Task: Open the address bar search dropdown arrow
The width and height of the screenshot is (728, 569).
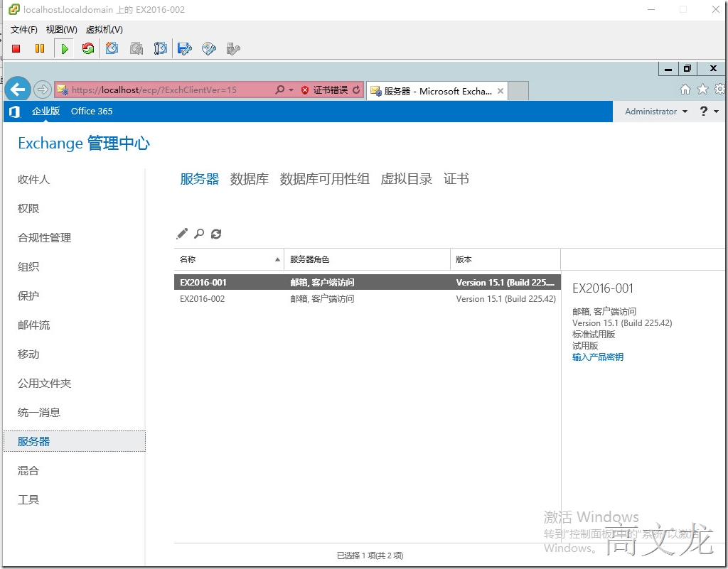Action: coord(291,90)
